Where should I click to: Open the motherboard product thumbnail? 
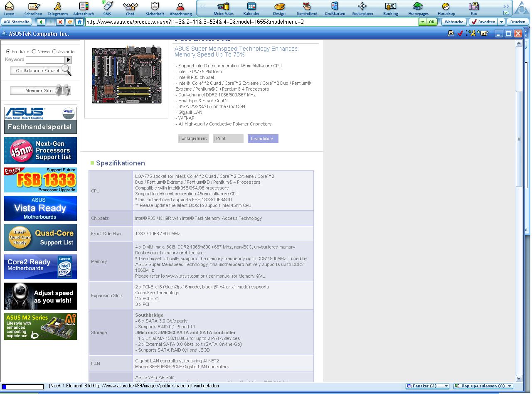click(x=126, y=75)
